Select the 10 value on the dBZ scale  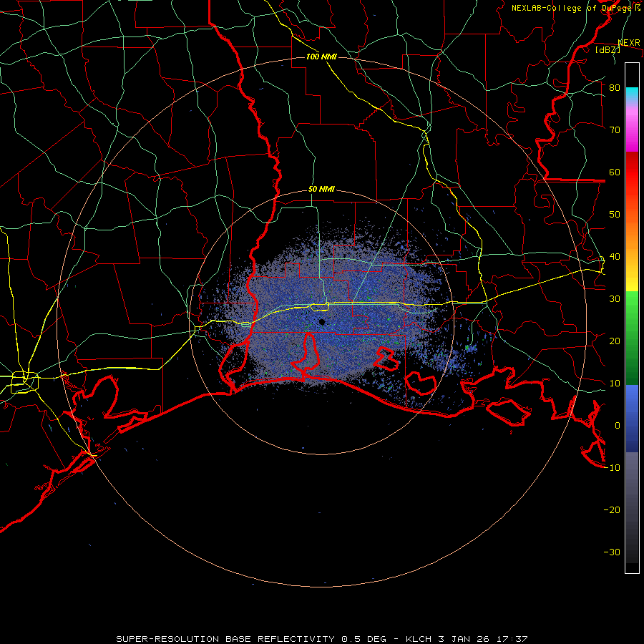pyautogui.click(x=615, y=384)
